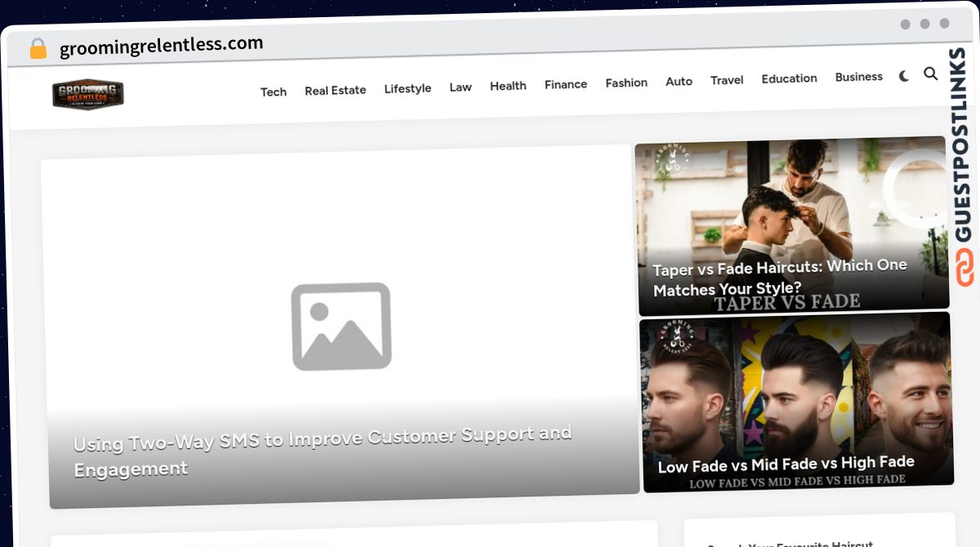Open the Auto menu item

[x=679, y=81]
